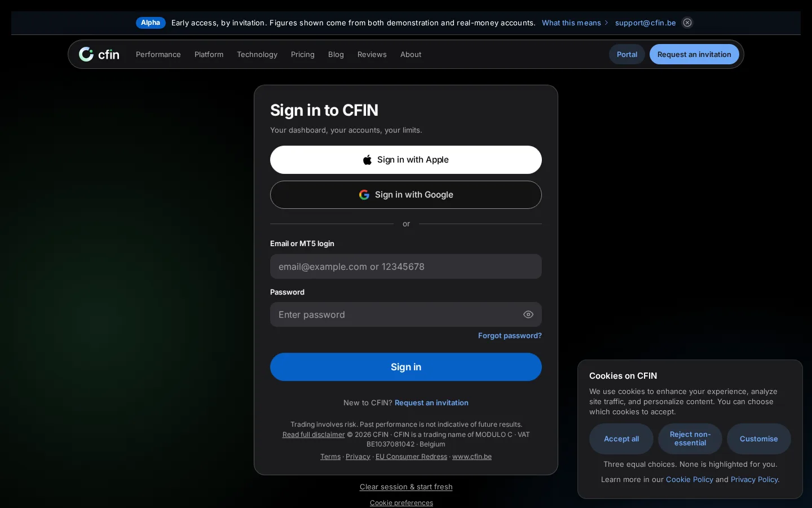Viewport: 812px width, 508px height.
Task: Accept all cookies
Action: click(x=621, y=439)
